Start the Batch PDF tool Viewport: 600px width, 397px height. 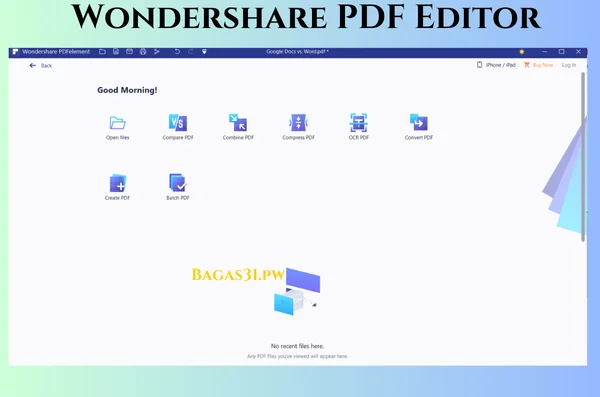[x=178, y=187]
